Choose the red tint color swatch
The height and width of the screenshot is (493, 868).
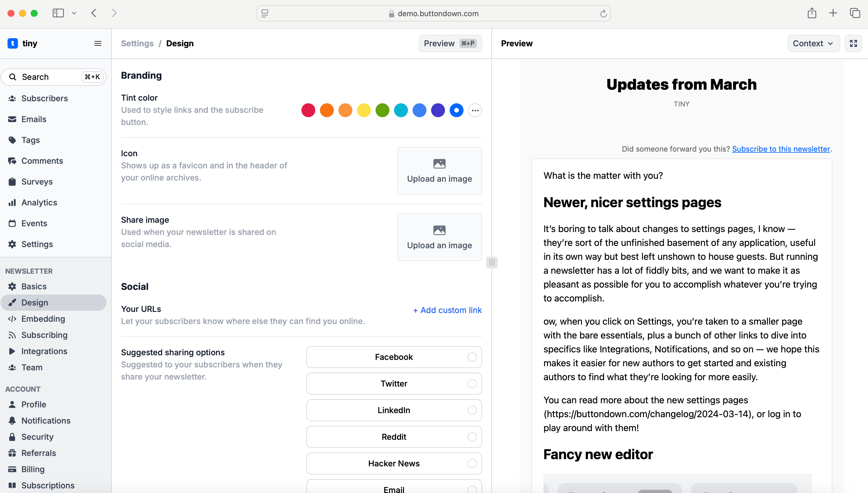308,111
